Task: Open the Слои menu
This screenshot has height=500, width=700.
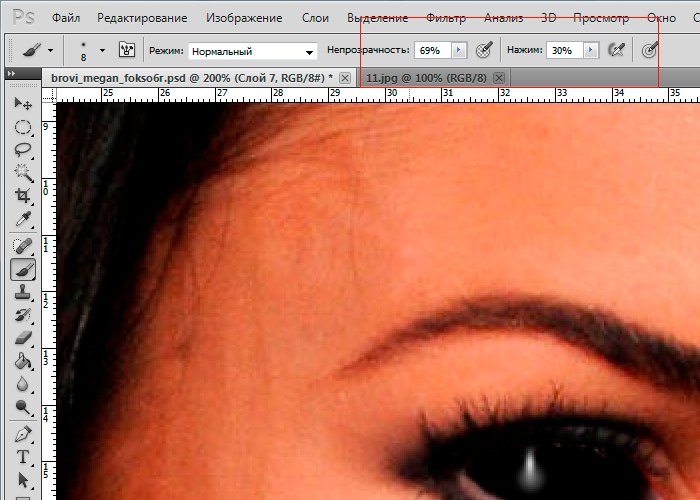Action: [x=315, y=18]
